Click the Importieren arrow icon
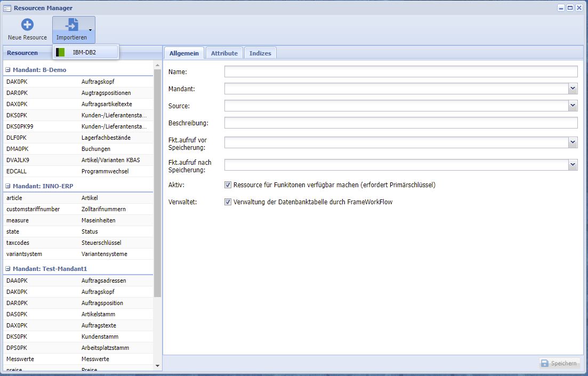This screenshot has width=588, height=376. (x=71, y=25)
